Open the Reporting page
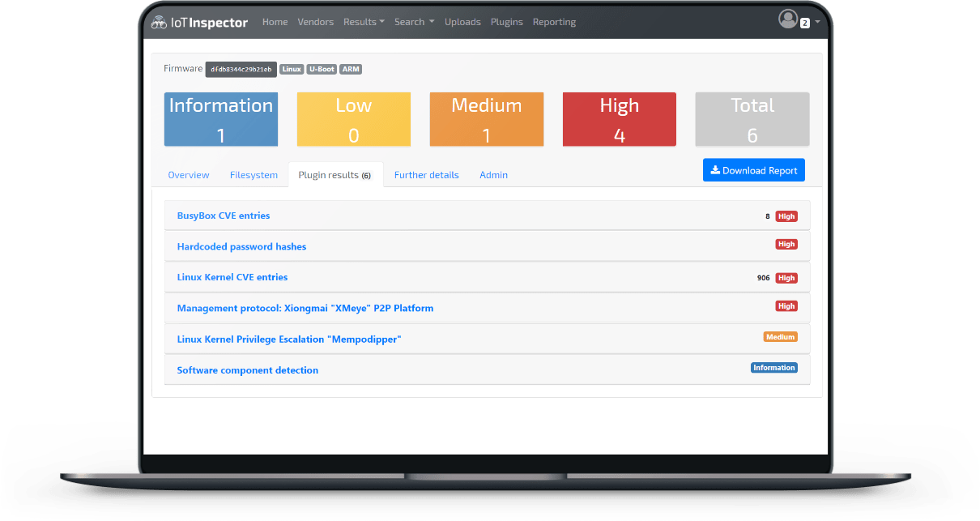The image size is (980, 521). (x=554, y=22)
